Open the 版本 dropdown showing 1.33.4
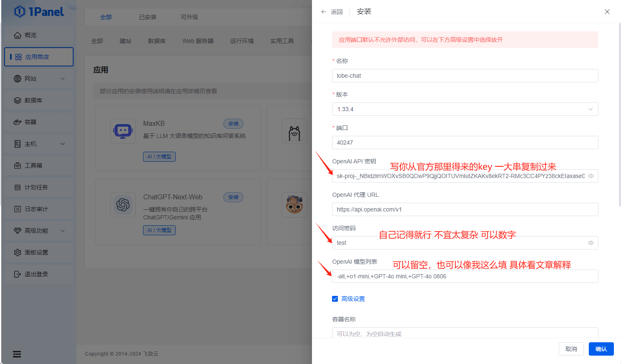 tap(465, 109)
